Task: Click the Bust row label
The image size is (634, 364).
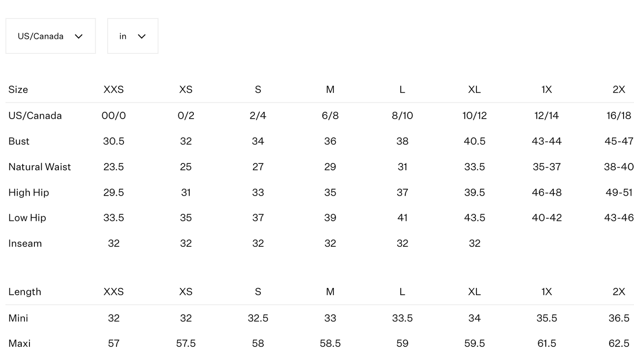Action: [x=19, y=141]
